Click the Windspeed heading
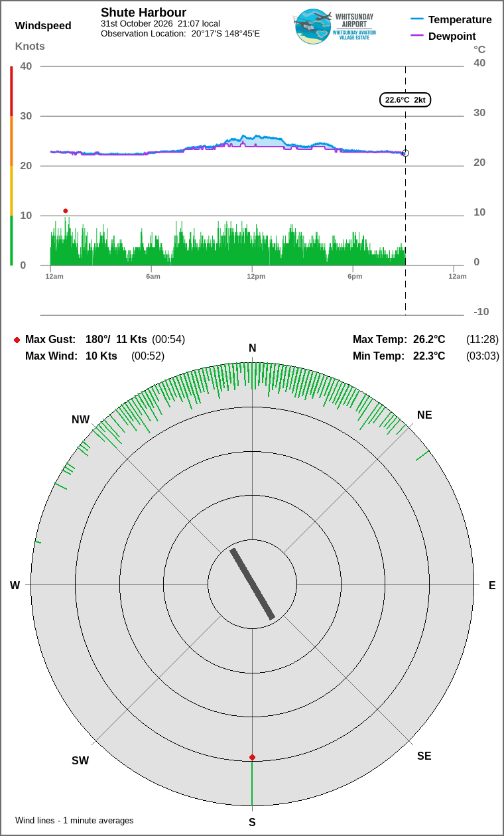Viewport: 504px width, 836px height. click(x=43, y=26)
